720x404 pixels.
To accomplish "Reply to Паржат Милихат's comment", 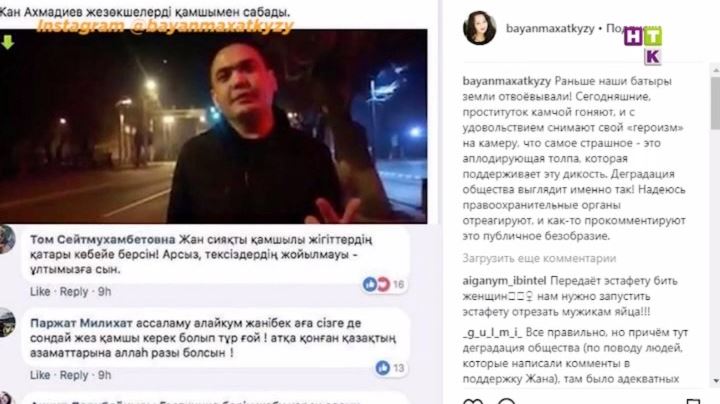I will pos(74,375).
